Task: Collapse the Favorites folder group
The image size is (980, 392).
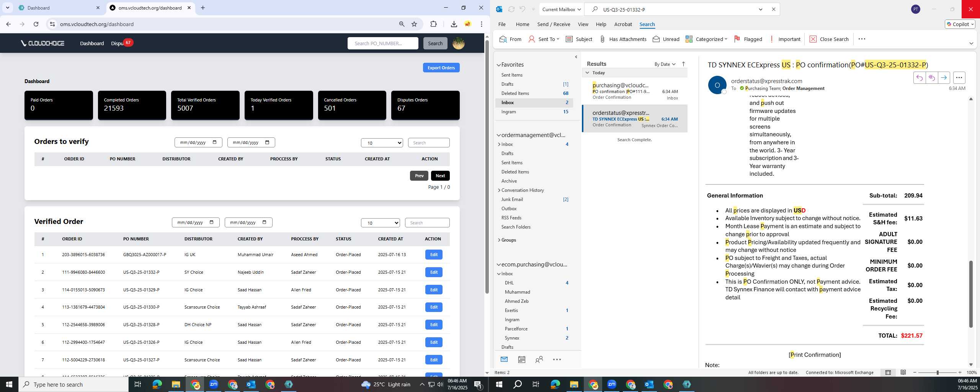Action: (x=499, y=65)
